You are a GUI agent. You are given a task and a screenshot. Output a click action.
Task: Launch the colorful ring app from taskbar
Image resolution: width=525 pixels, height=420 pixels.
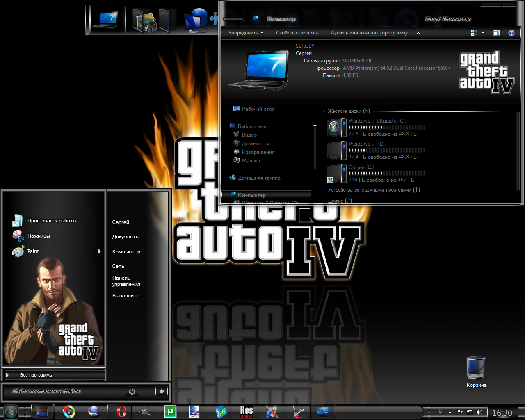pos(69,411)
